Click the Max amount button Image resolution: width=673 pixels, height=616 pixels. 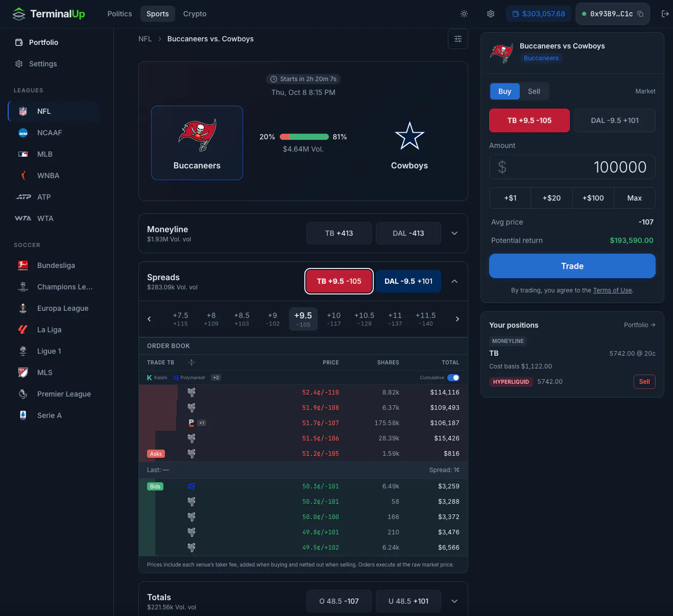tap(634, 198)
